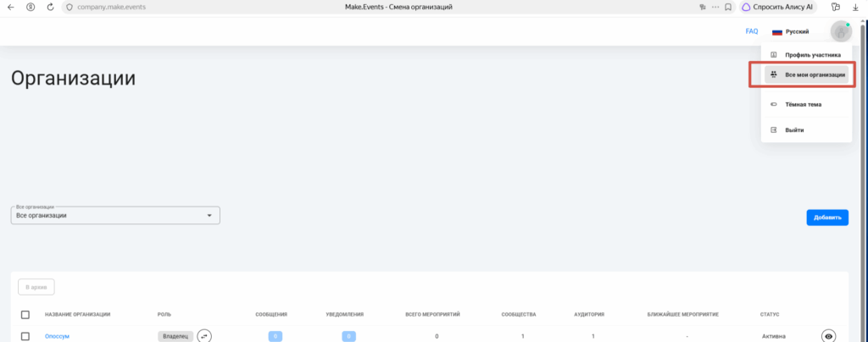Open the browser downloads icon
The image size is (868, 342).
pyautogui.click(x=854, y=7)
